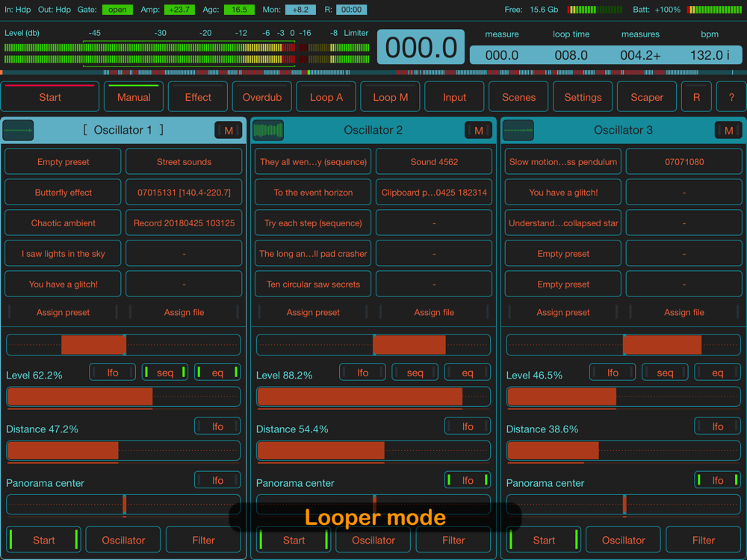Mute Oscillator 1 with M button

[x=229, y=131]
